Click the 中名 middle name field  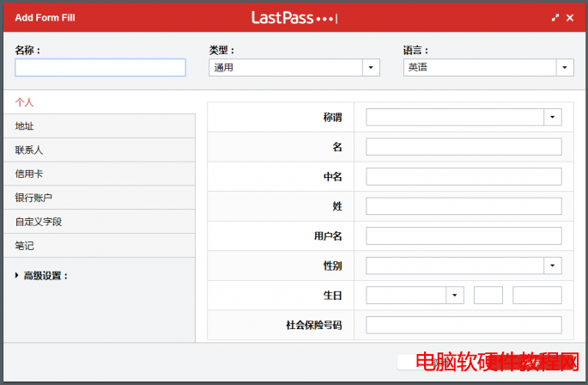coord(464,176)
